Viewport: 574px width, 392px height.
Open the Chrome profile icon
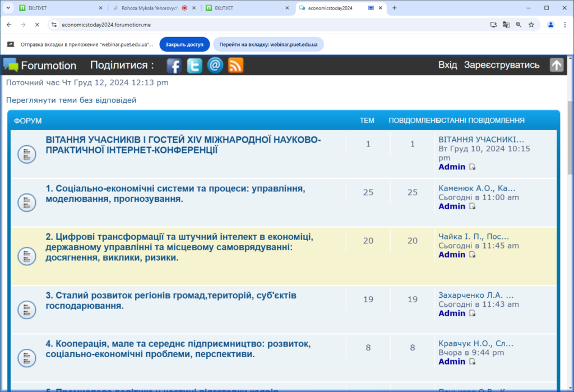pyautogui.click(x=551, y=25)
